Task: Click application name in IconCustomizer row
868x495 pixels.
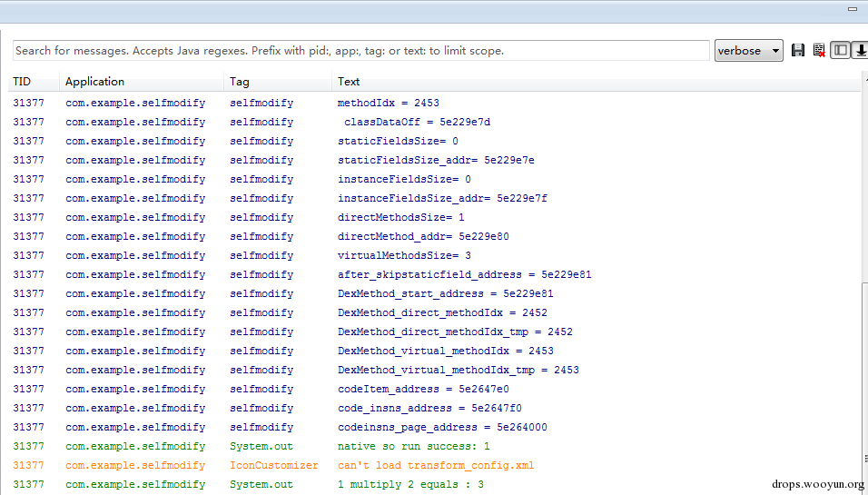Action: (135, 466)
